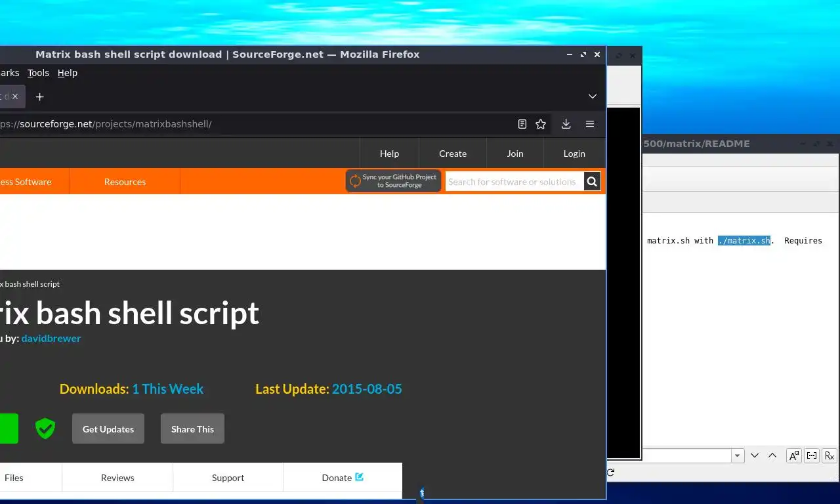Open the davidbrewer author link
This screenshot has width=840, height=504.
51,338
